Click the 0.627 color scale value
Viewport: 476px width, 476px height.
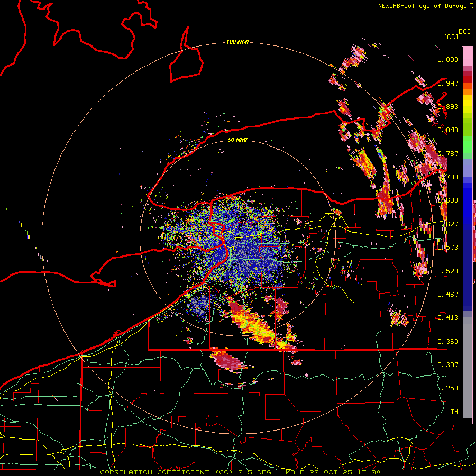pos(448,224)
